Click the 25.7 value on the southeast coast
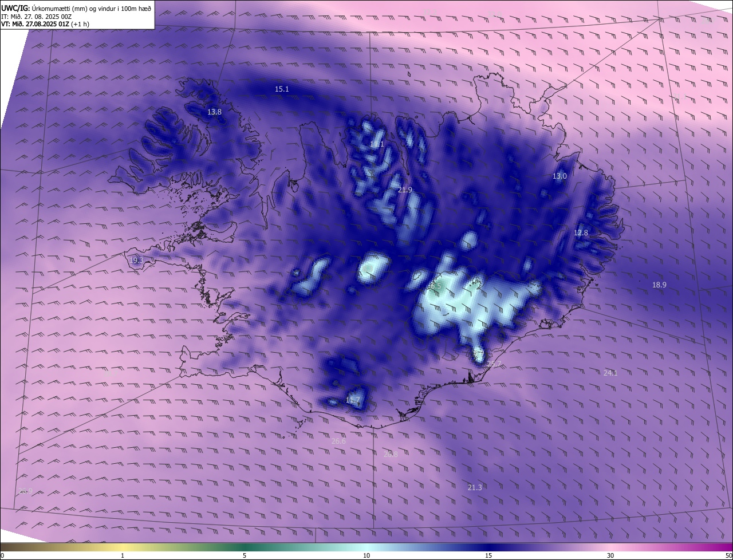 pos(494,364)
